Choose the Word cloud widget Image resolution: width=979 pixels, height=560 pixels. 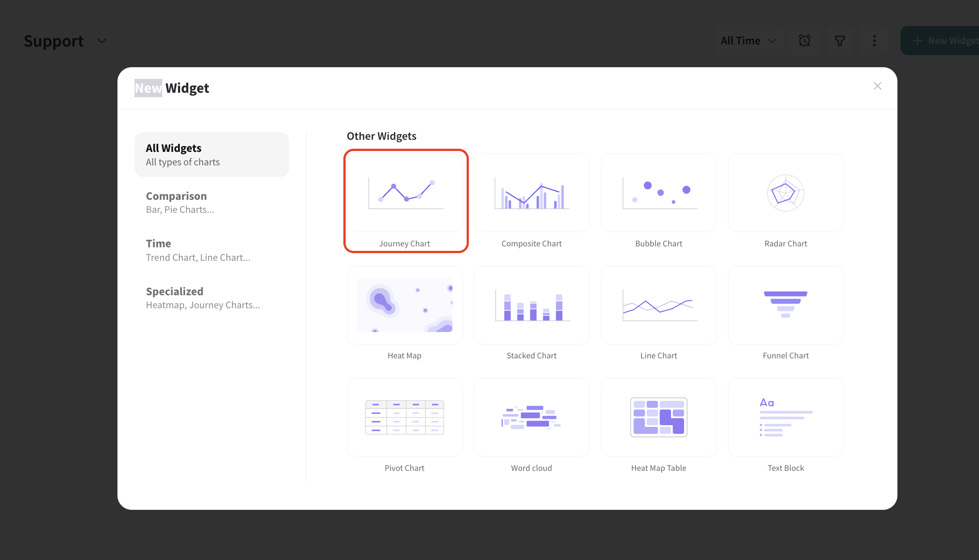(x=531, y=418)
